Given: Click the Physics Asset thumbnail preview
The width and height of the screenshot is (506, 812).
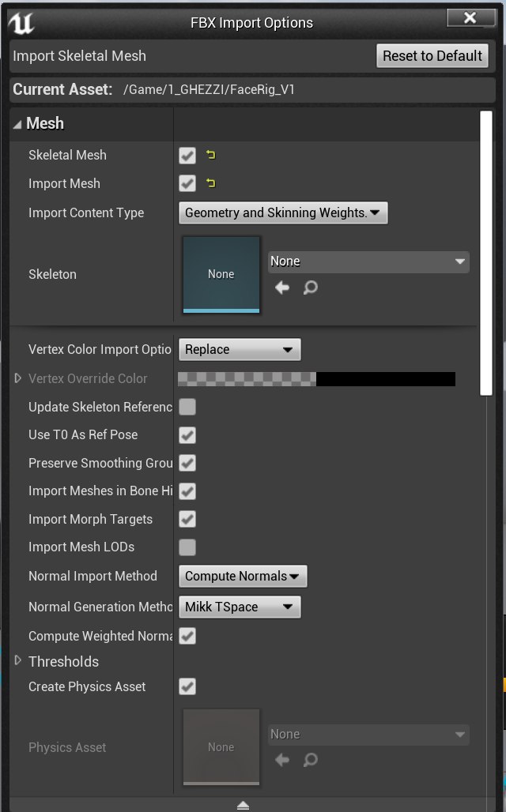Looking at the screenshot, I should pos(221,746).
